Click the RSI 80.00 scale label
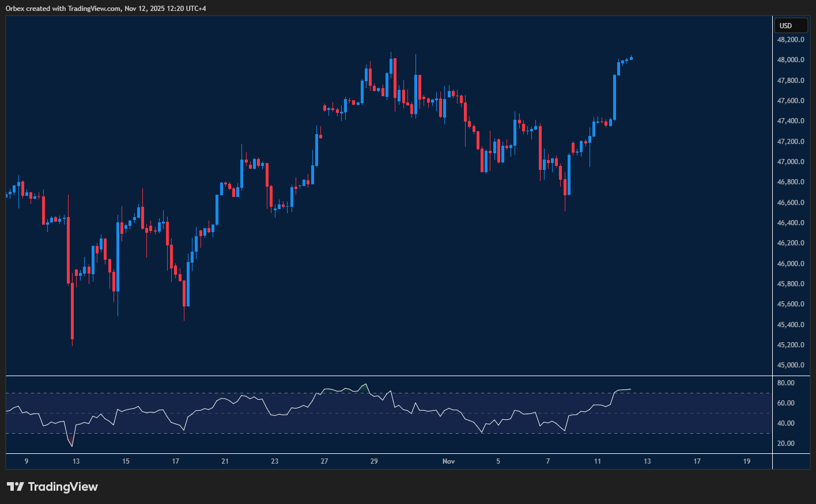Image resolution: width=816 pixels, height=504 pixels. pos(785,383)
